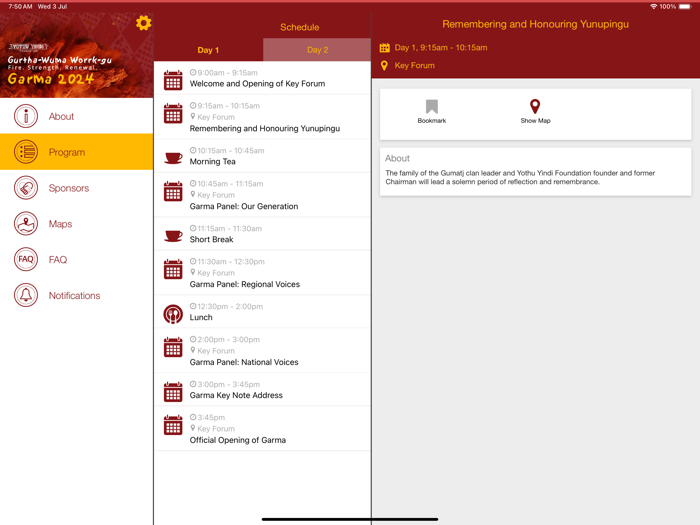The height and width of the screenshot is (525, 700).
Task: Open Garma Panel: National Voices
Action: tap(262, 350)
